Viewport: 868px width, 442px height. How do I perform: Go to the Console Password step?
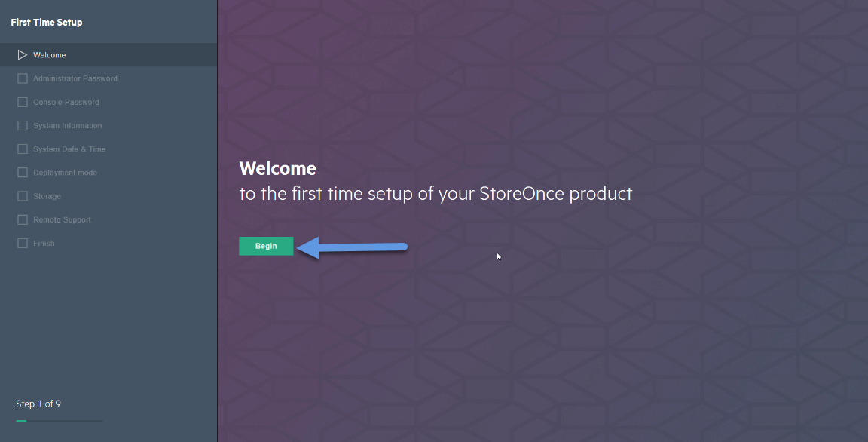click(66, 102)
